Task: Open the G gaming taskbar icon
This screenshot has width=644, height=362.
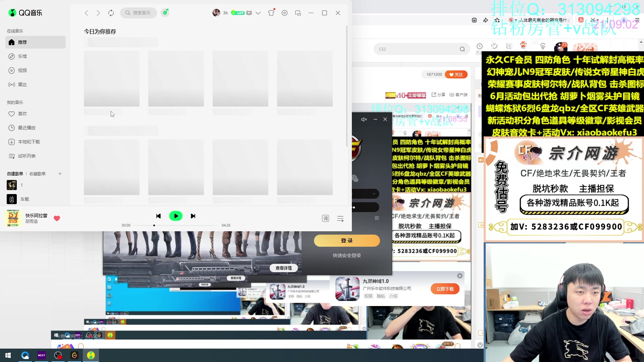Action: tap(74, 355)
